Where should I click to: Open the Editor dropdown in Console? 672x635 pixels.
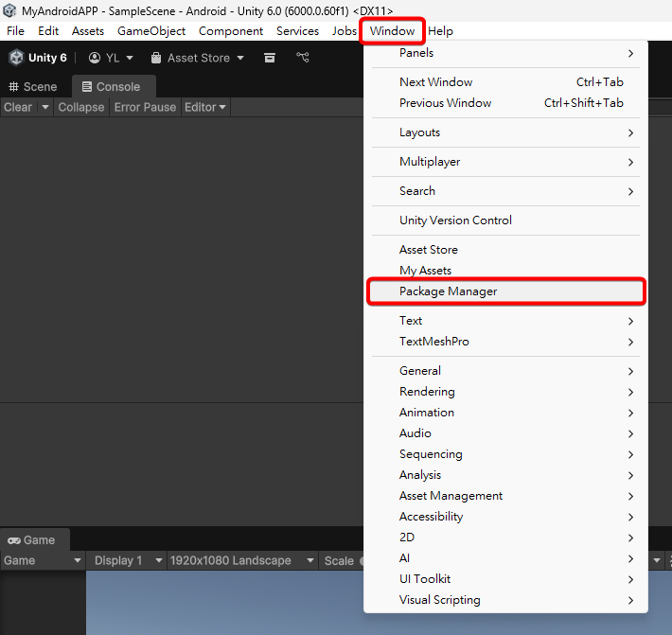pos(205,107)
